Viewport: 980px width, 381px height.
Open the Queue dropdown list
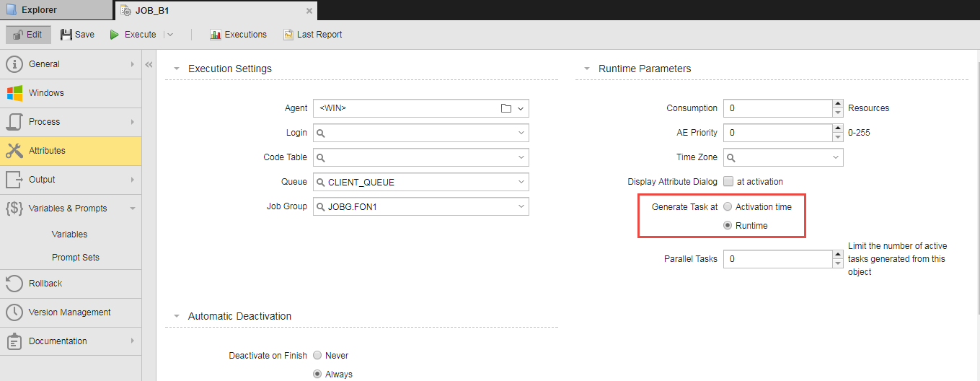(521, 183)
